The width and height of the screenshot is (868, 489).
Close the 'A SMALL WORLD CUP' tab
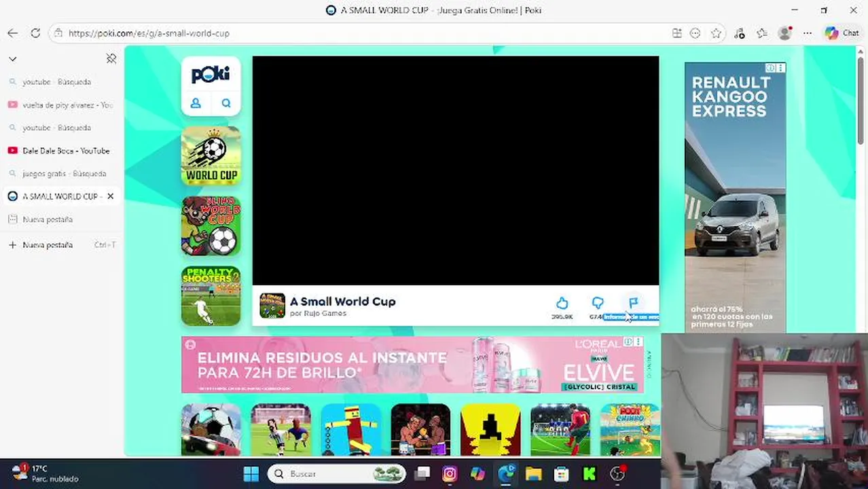111,196
